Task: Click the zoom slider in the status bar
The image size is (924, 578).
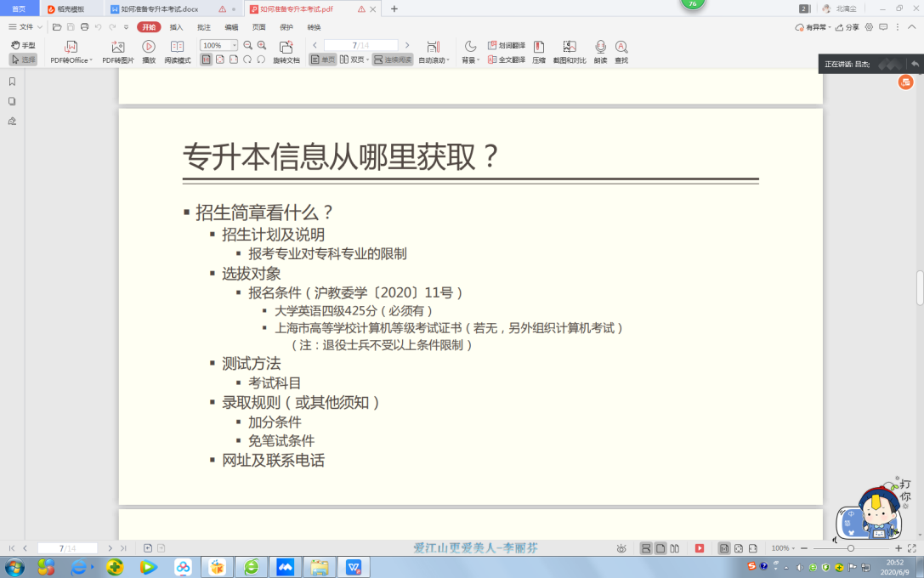Action: pyautogui.click(x=850, y=549)
